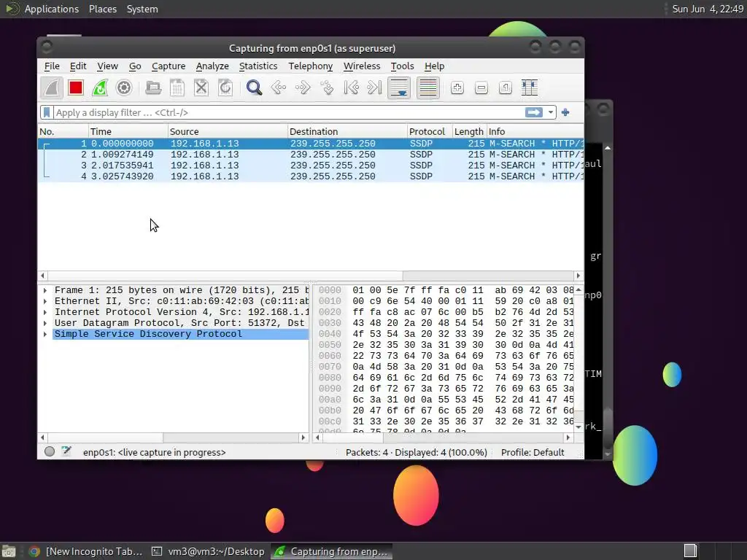Expand User Datagram Protocol details
The height and width of the screenshot is (560, 747).
point(45,323)
